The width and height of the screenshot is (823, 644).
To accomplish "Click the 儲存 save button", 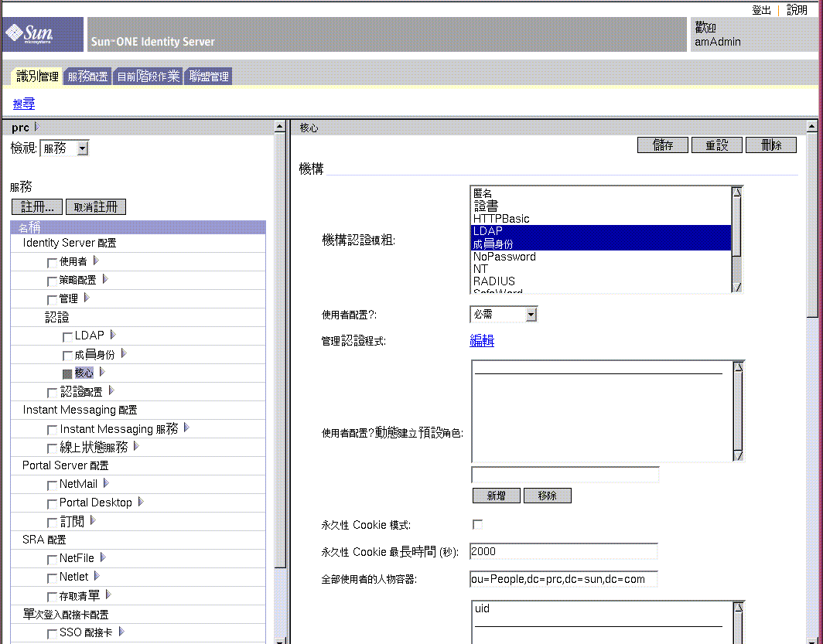I will (662, 145).
